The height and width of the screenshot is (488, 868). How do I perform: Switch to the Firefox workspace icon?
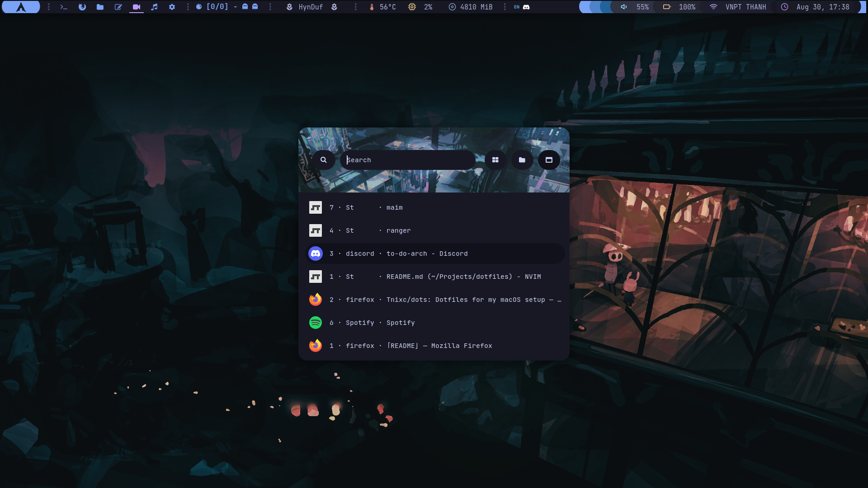click(x=82, y=7)
